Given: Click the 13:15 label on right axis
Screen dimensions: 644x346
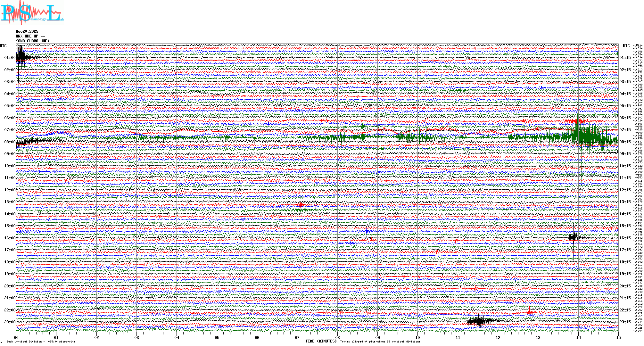Looking at the screenshot, I should pyautogui.click(x=625, y=202).
